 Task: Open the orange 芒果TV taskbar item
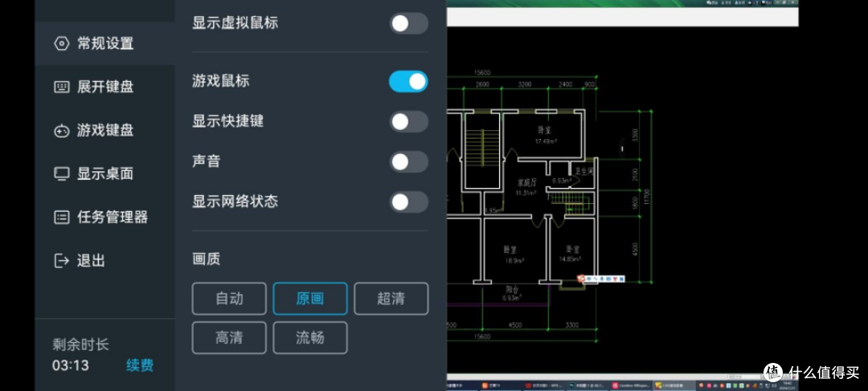tap(501, 385)
